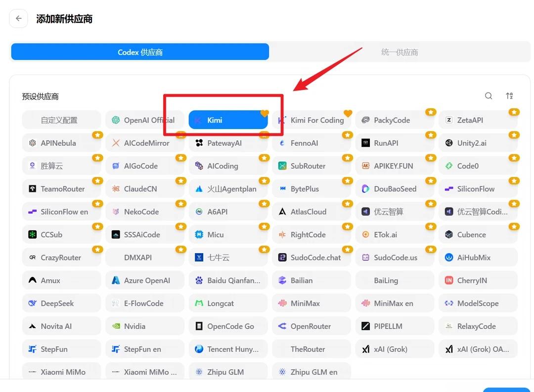Click the Azure OpenAI logo icon

(x=116, y=280)
